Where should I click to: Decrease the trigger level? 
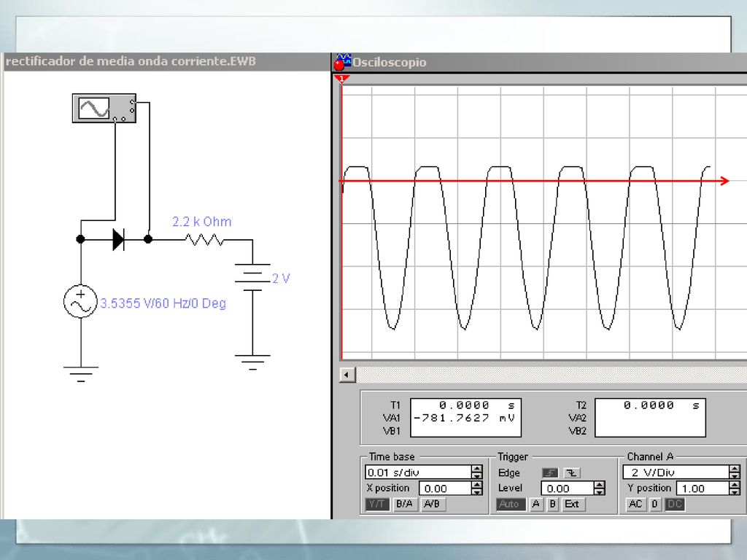click(x=600, y=492)
